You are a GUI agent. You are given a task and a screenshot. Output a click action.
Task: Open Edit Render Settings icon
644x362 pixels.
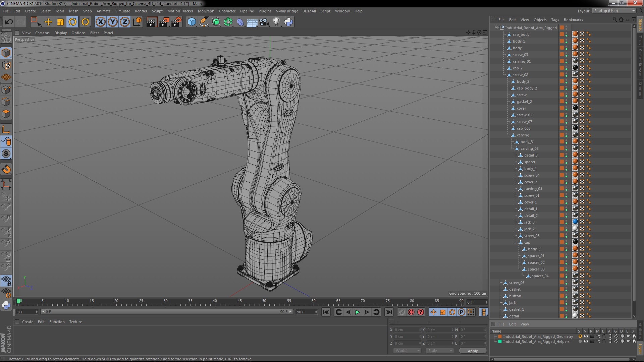coord(176,22)
